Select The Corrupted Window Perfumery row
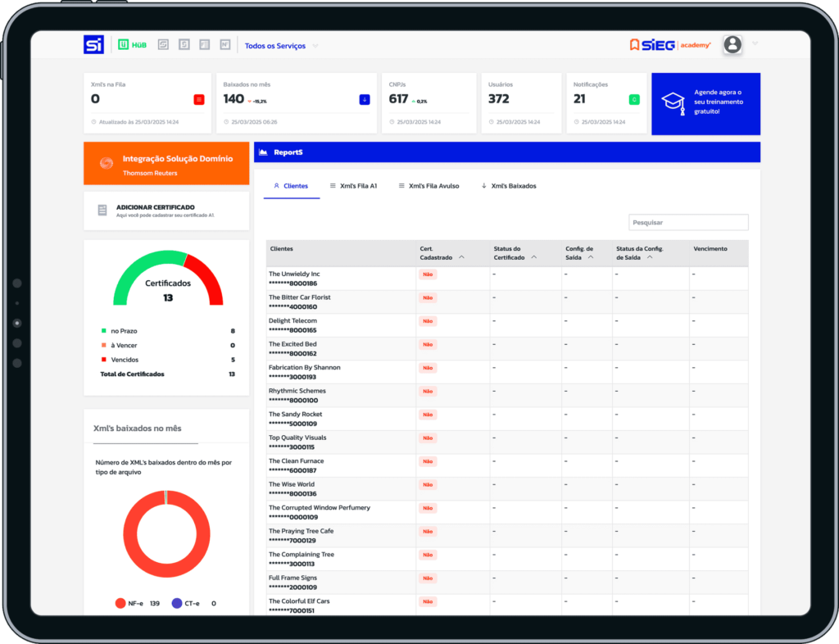Image resolution: width=839 pixels, height=644 pixels. click(507, 512)
